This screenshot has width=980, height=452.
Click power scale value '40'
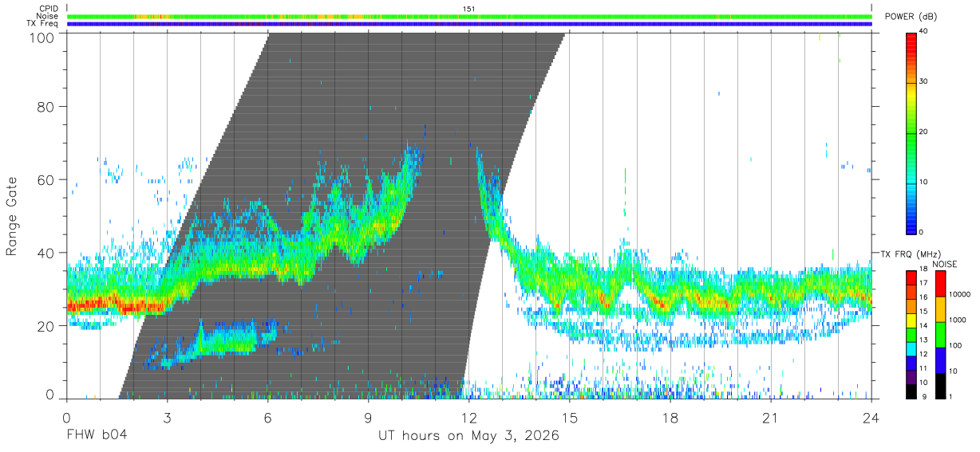pos(923,32)
